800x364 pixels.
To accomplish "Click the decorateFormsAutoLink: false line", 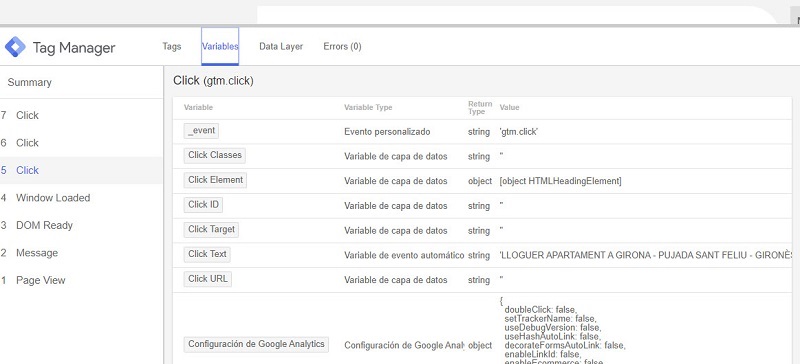I will click(x=564, y=345).
